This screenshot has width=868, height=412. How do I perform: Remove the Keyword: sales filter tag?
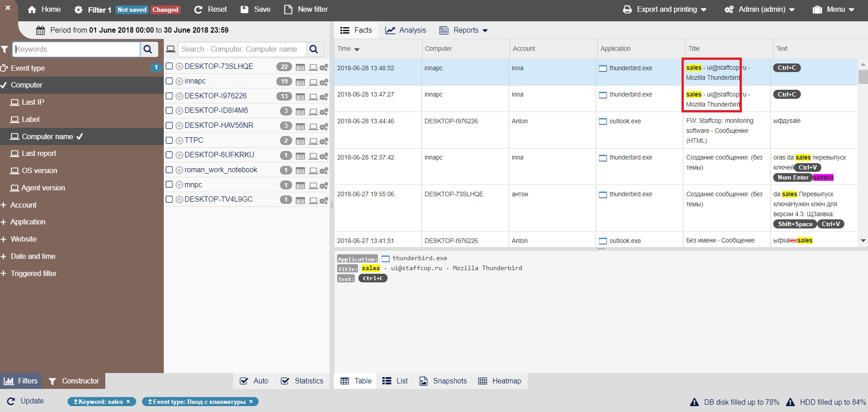coord(128,402)
